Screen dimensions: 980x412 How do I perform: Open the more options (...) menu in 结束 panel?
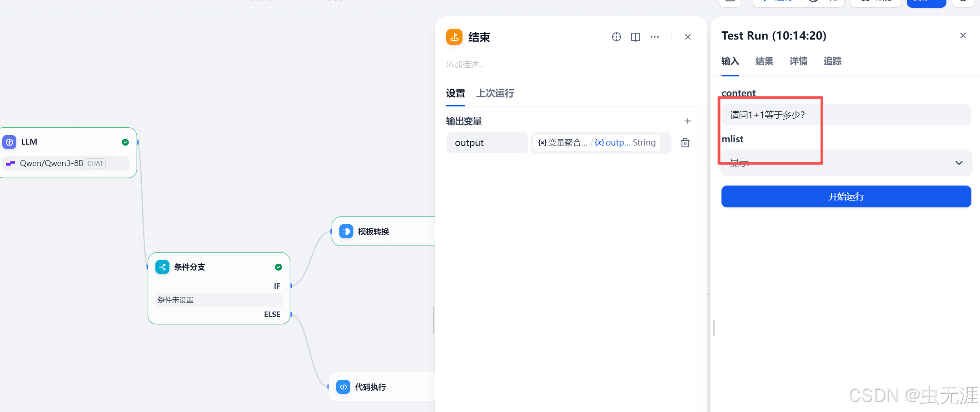(x=655, y=37)
